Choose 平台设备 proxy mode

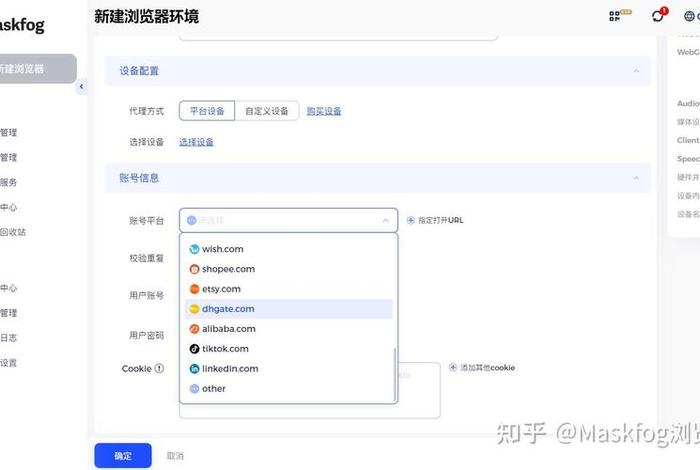(207, 111)
